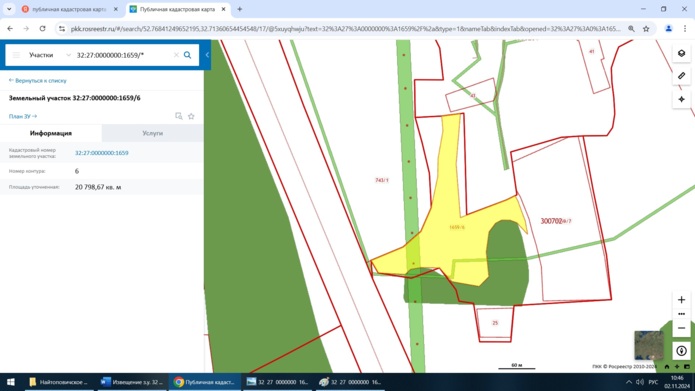Screen dimensions: 695x391
Task: Open first 32 27 0000000 image taskbar item
Action: click(x=277, y=382)
